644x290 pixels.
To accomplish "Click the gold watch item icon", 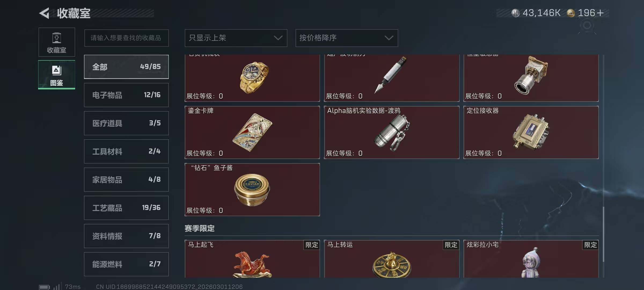I will click(254, 78).
